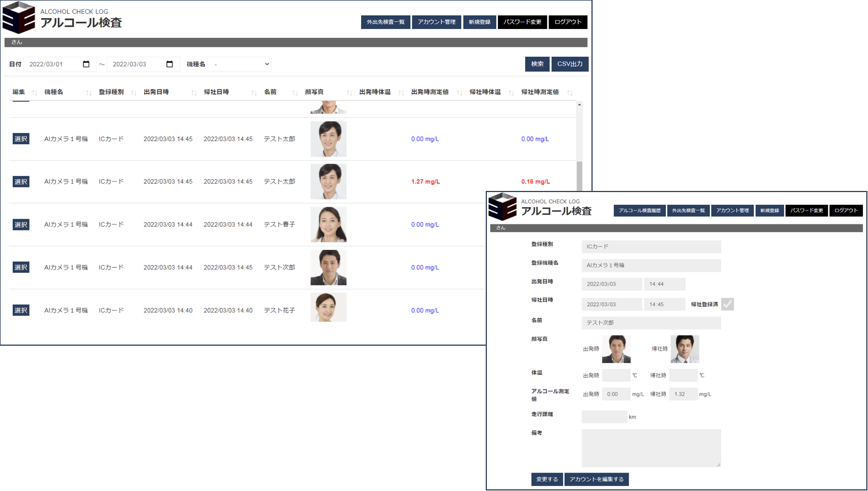868x491 pixels.
Task: Sort by 機種名 column arrows
Action: pos(88,93)
